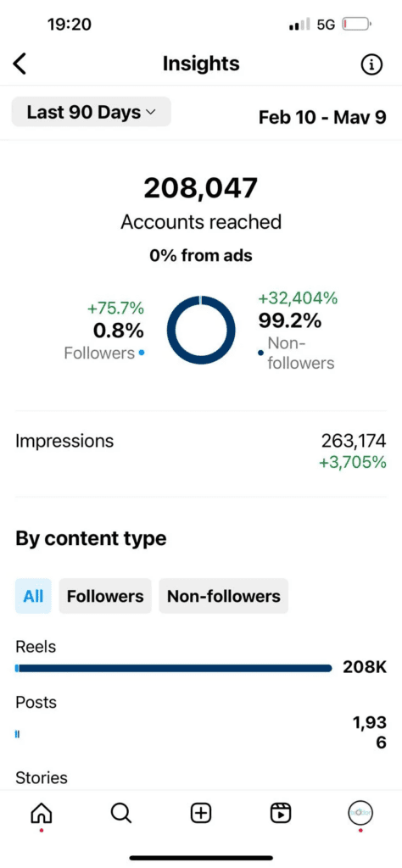The height and width of the screenshot is (868, 402).
Task: Switch to the Followers filter tab
Action: pyautogui.click(x=105, y=596)
